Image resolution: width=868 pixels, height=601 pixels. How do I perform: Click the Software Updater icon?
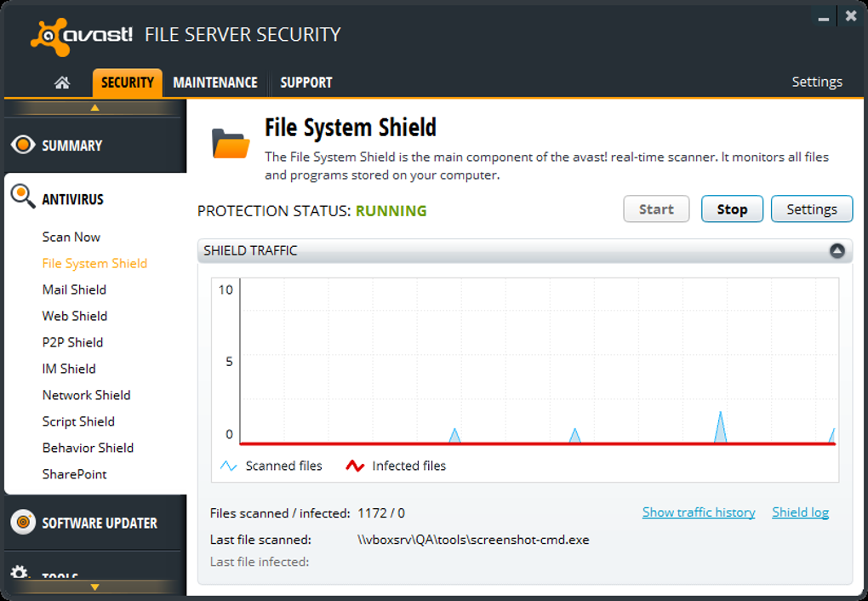23,522
